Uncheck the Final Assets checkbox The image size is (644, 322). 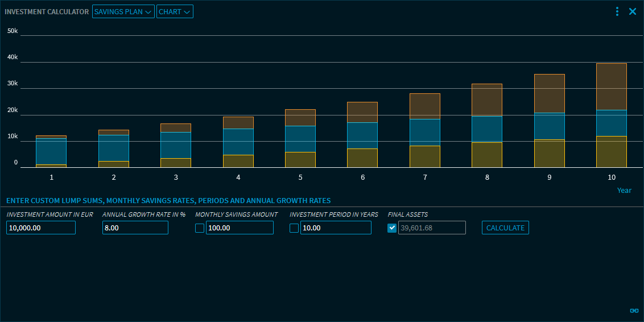coord(392,228)
